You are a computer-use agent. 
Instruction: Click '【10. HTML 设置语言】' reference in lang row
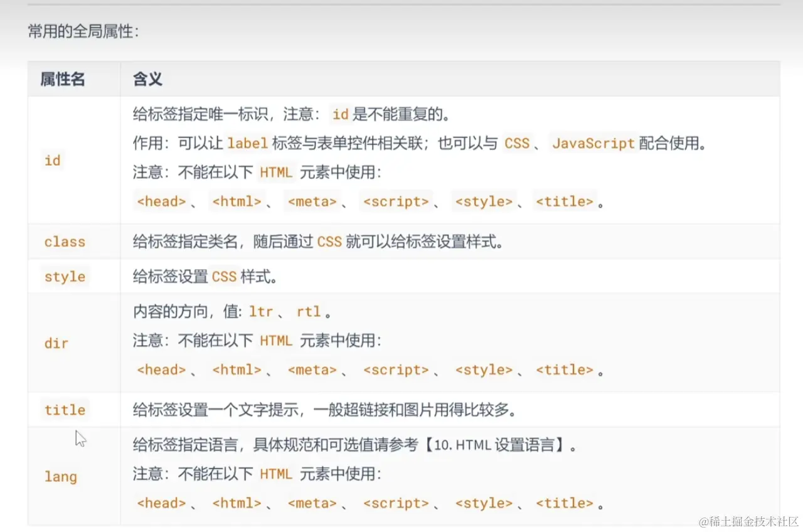click(x=494, y=445)
